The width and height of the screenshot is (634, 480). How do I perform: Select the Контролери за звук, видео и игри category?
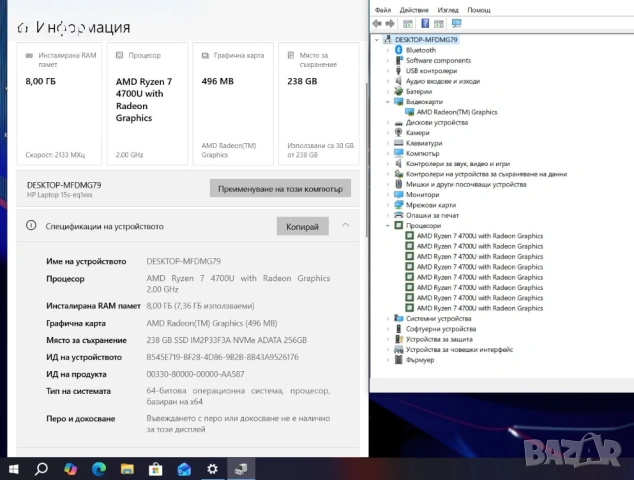(x=458, y=164)
